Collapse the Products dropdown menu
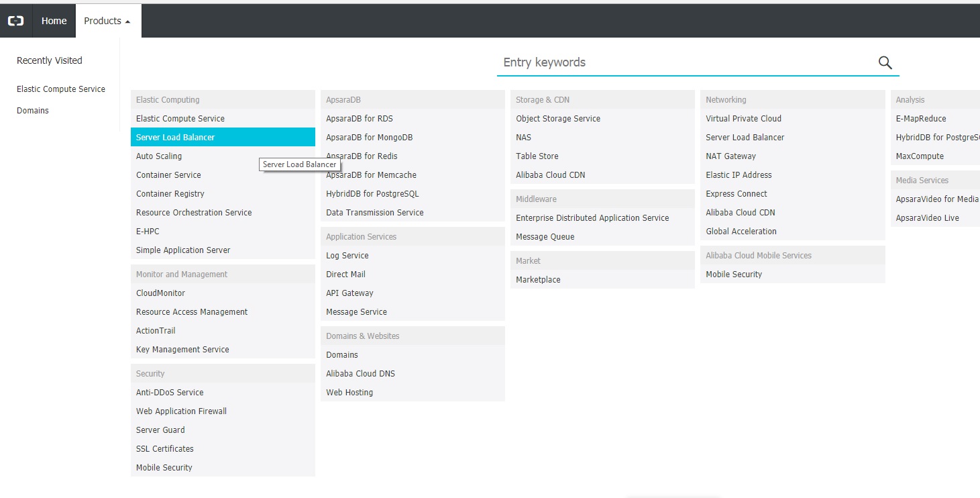Image resolution: width=980 pixels, height=498 pixels. tap(107, 21)
